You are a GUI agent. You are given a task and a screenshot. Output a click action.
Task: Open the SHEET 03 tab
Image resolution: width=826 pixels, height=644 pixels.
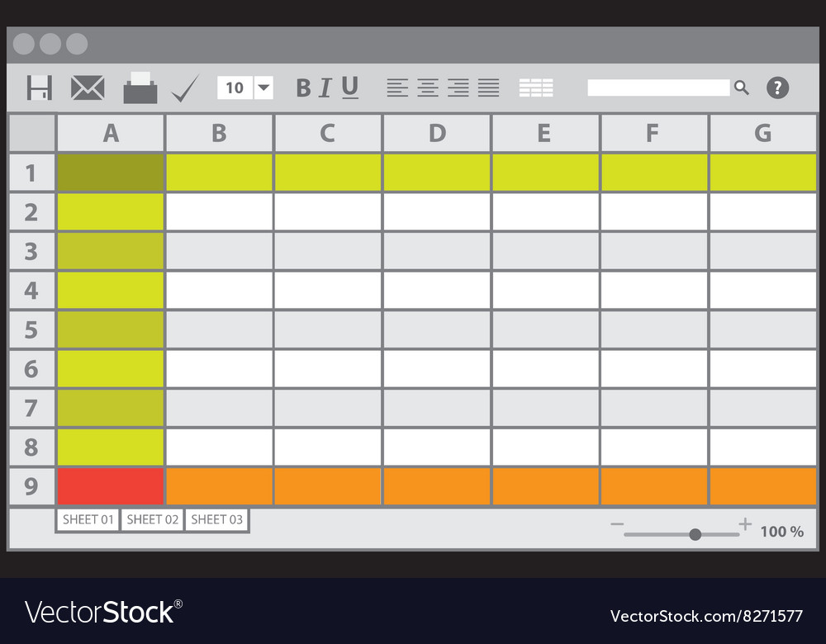[x=217, y=519]
